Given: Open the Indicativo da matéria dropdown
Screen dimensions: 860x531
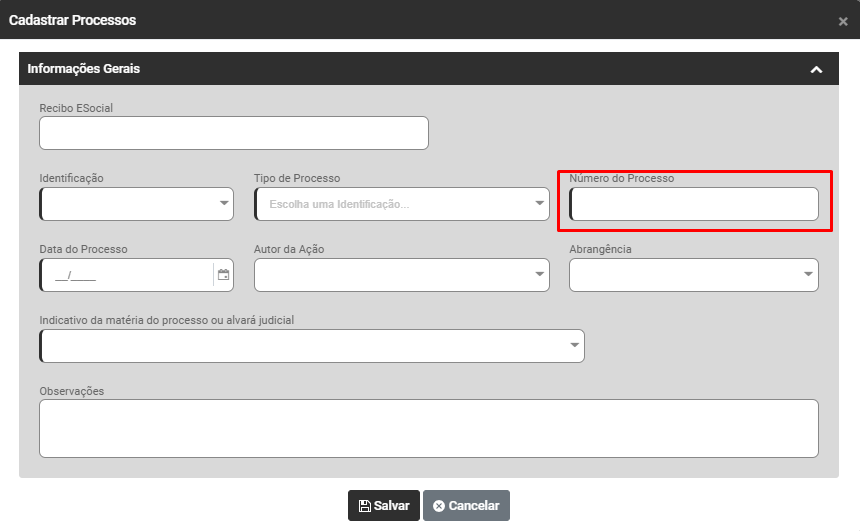Looking at the screenshot, I should [x=312, y=346].
